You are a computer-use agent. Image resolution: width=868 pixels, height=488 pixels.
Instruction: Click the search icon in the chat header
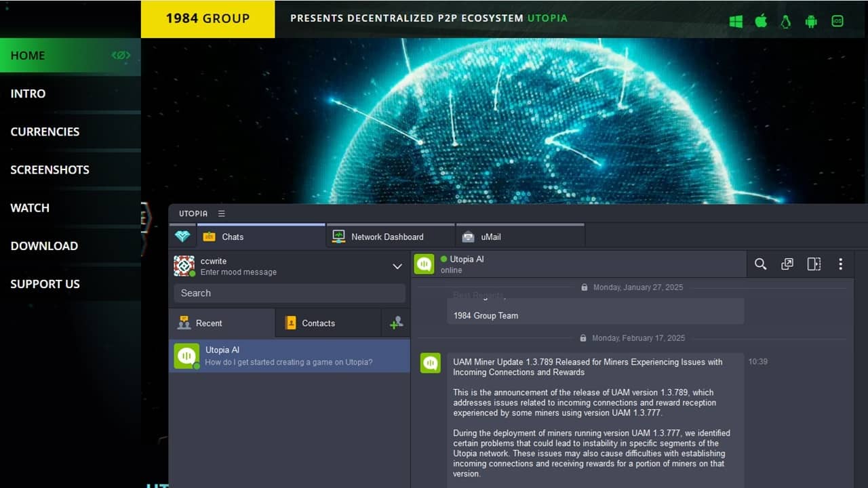[x=760, y=264]
